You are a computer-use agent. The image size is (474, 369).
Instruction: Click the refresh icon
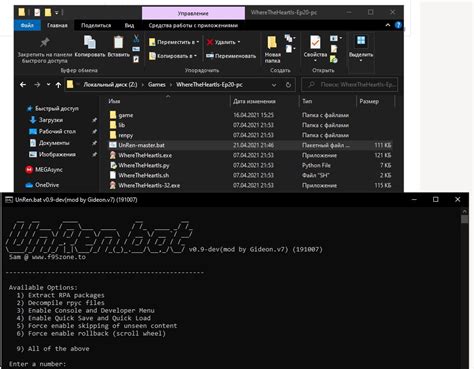coord(288,85)
